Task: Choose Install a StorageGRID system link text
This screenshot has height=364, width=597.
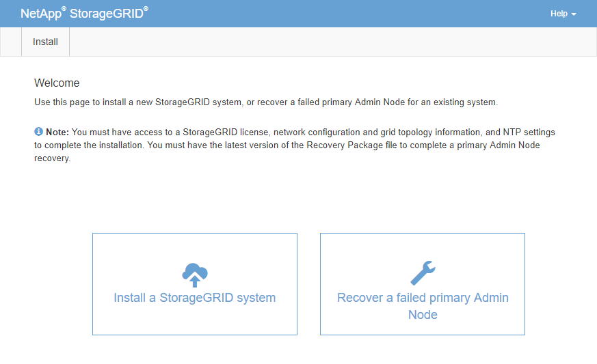Action: [x=195, y=298]
